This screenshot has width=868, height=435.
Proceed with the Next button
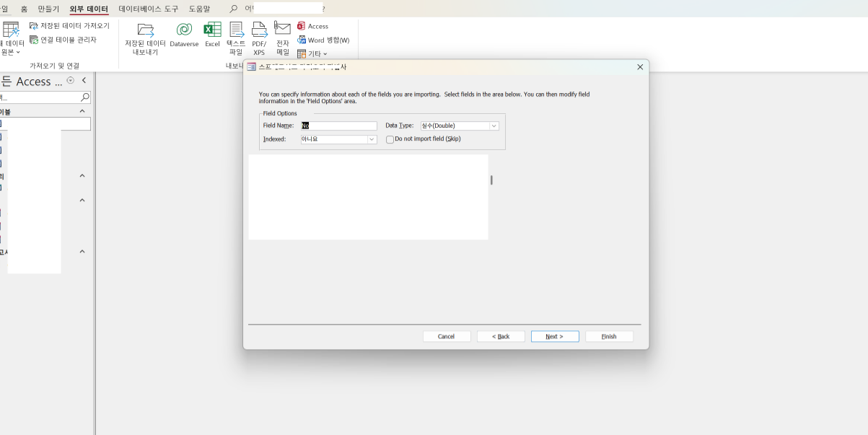pyautogui.click(x=555, y=336)
